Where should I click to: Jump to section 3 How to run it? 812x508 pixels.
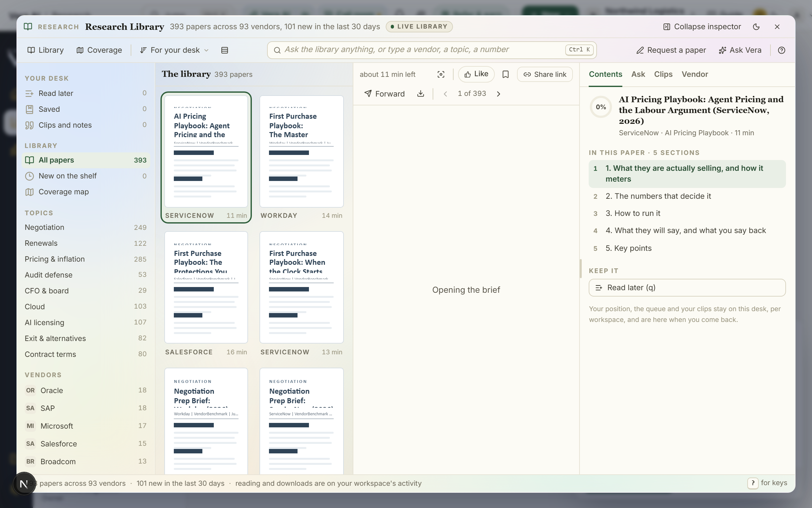coord(687,213)
